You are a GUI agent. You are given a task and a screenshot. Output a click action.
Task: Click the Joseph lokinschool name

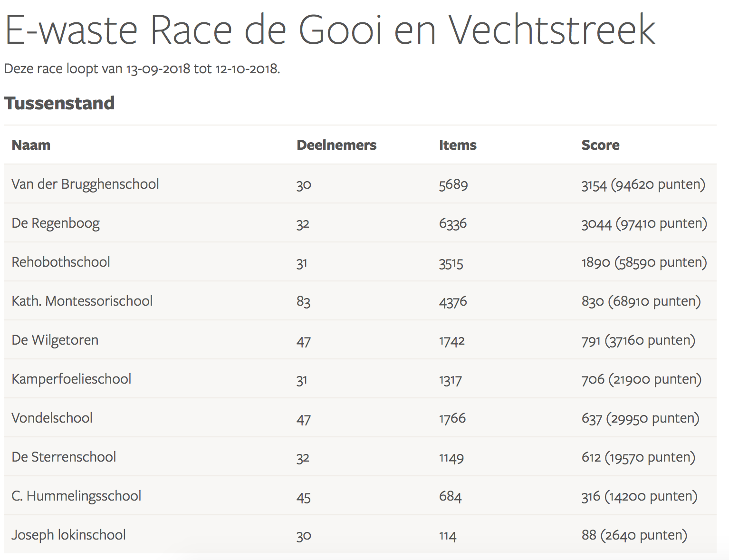pos(68,535)
